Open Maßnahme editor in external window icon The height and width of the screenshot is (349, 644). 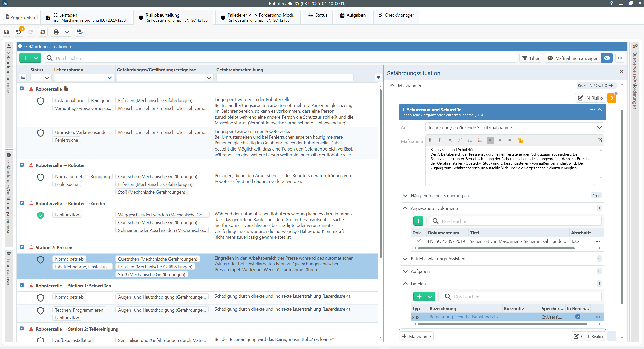[x=600, y=140]
